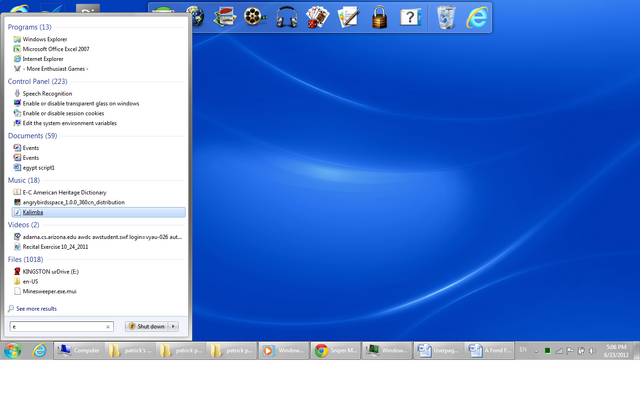Viewport: 640px width, 417px height.
Task: Open the playing cards games icon
Action: [x=317, y=17]
